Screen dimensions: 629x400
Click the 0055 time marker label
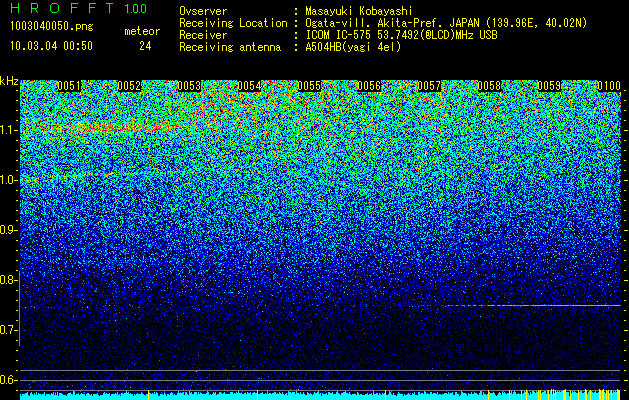[309, 86]
